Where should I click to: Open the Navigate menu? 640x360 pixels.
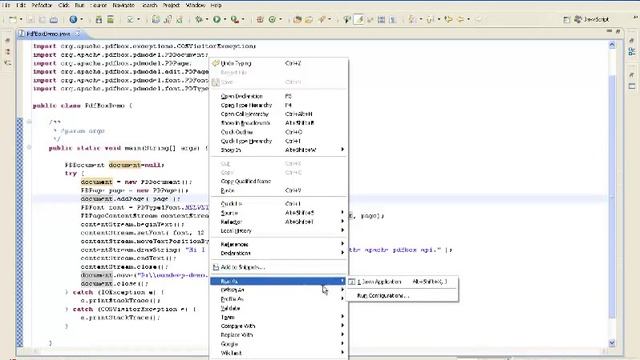(x=124, y=5)
